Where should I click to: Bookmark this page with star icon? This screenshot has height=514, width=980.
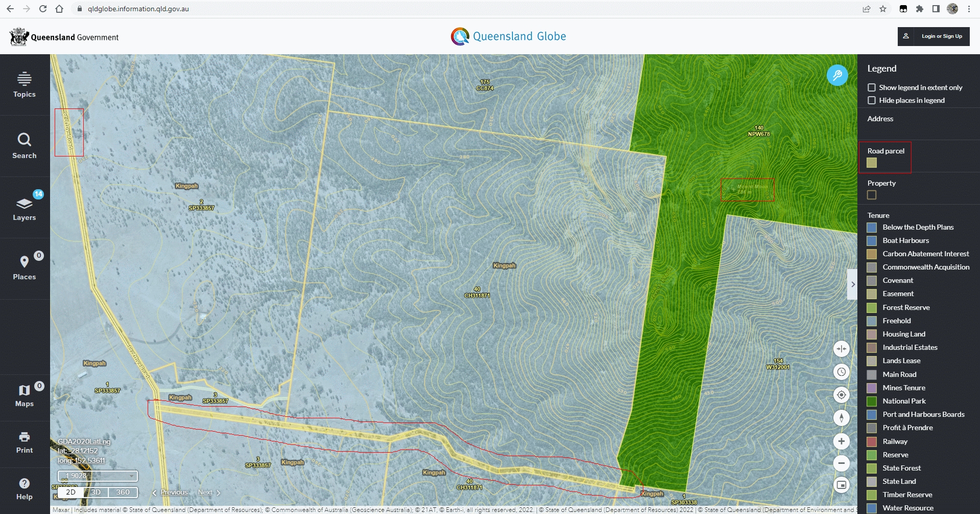pyautogui.click(x=883, y=9)
